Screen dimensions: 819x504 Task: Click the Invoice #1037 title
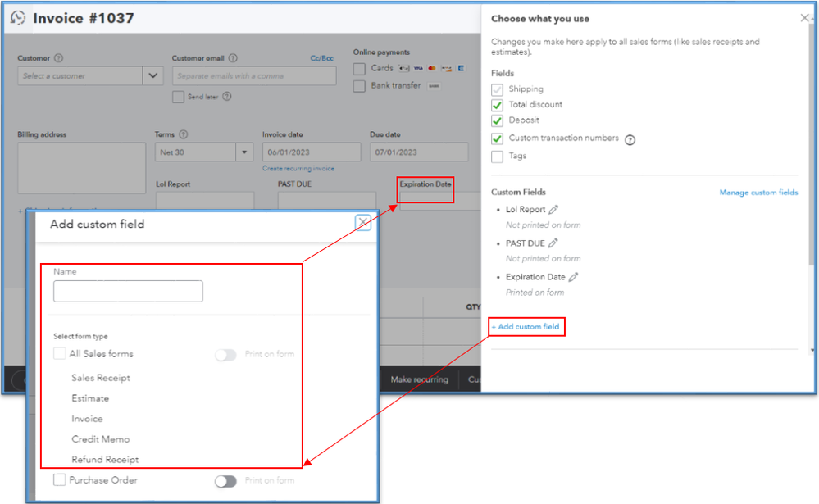pyautogui.click(x=84, y=18)
